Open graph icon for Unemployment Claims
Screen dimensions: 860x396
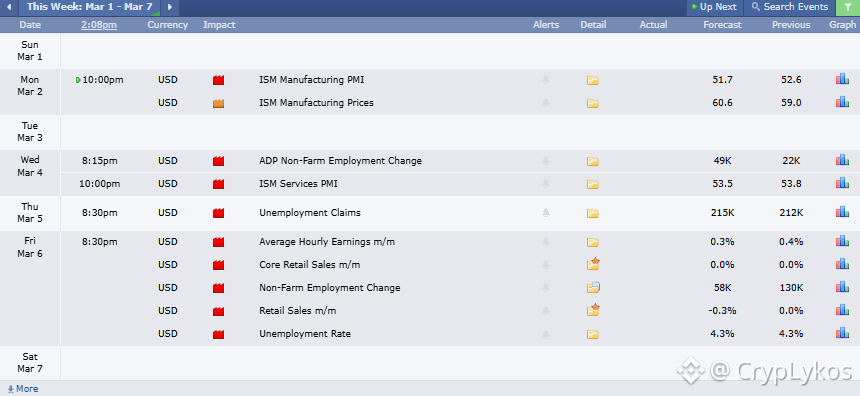842,212
